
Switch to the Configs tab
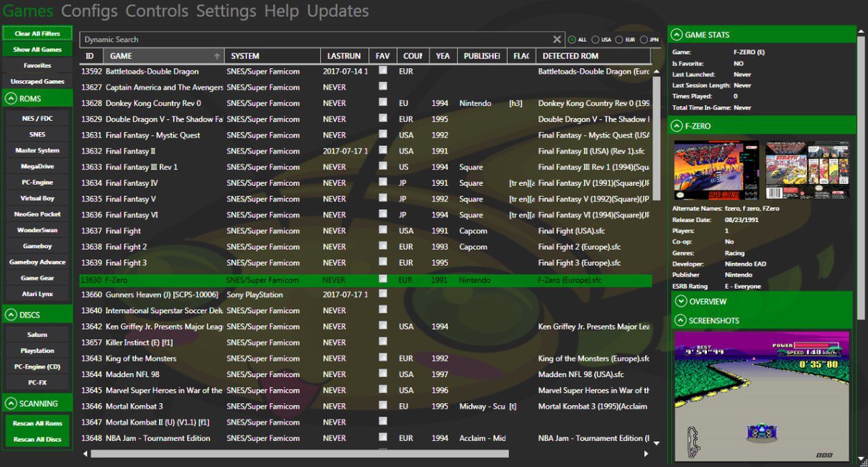click(90, 11)
